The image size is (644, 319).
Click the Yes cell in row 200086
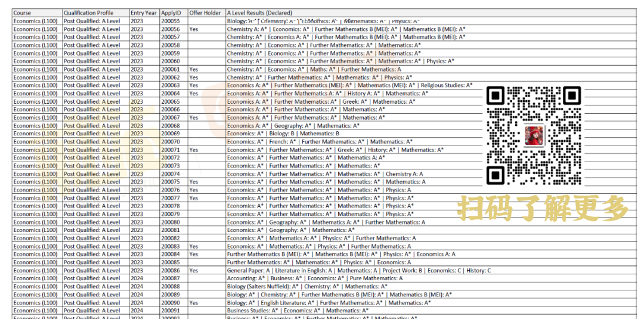tap(206, 271)
